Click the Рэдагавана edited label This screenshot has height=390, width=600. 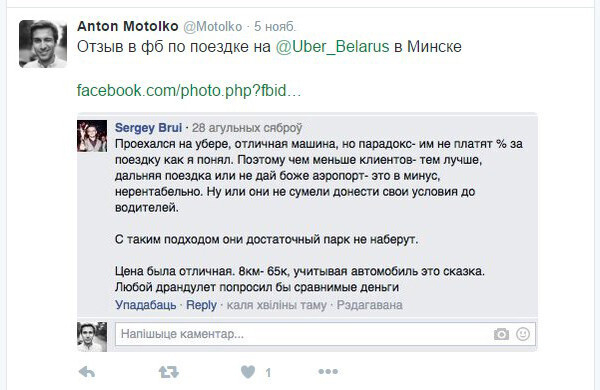370,305
